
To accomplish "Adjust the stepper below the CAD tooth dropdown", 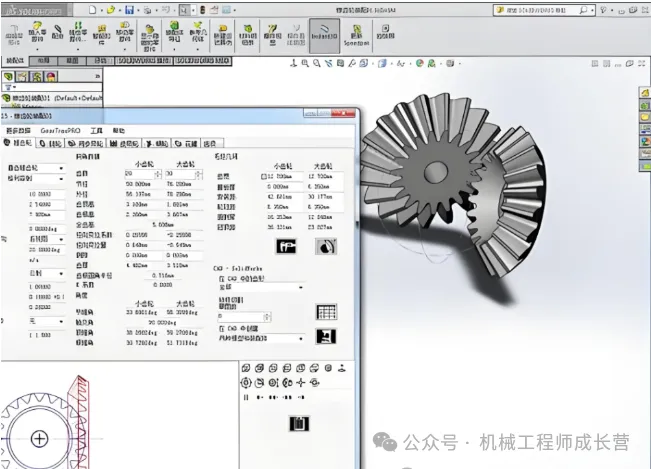I will (268, 317).
